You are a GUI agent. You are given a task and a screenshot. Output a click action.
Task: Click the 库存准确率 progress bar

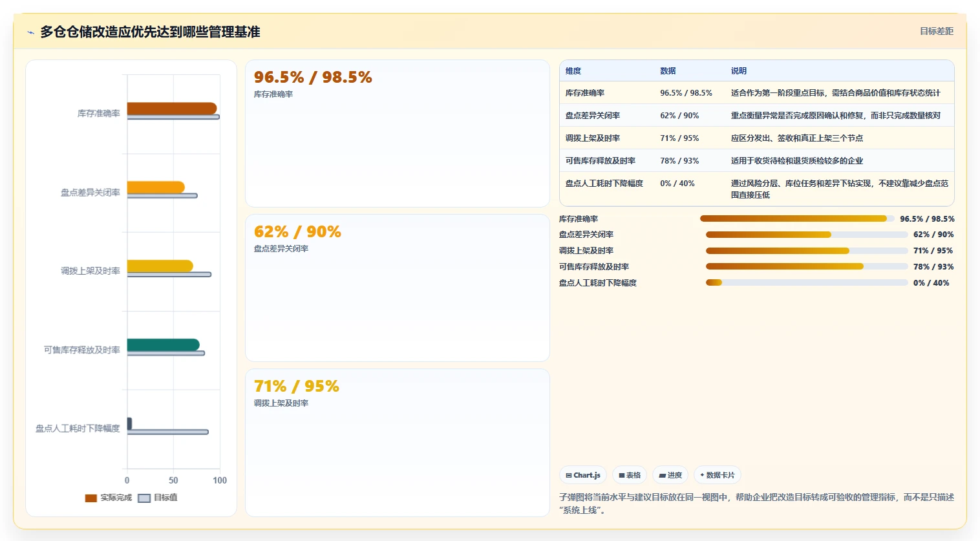coord(797,218)
